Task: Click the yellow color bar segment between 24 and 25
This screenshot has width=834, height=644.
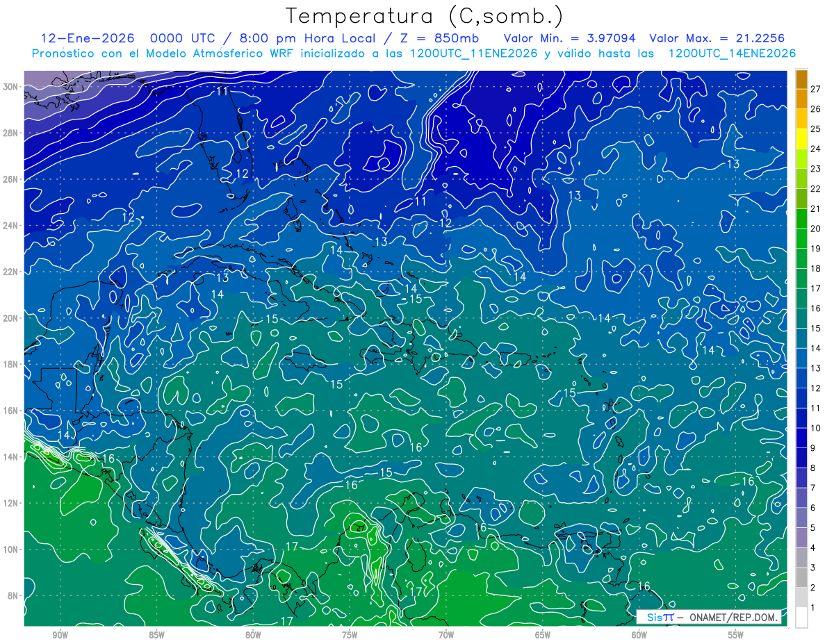Action: click(x=801, y=139)
